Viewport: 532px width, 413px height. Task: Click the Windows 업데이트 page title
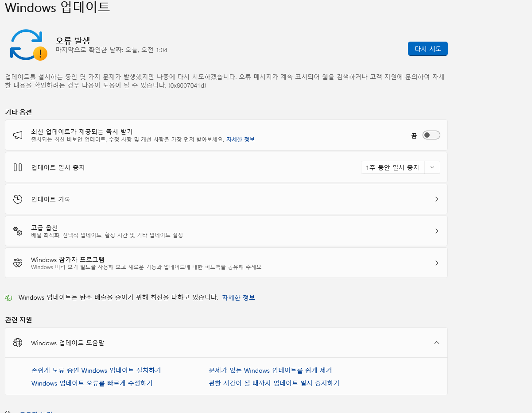click(58, 8)
